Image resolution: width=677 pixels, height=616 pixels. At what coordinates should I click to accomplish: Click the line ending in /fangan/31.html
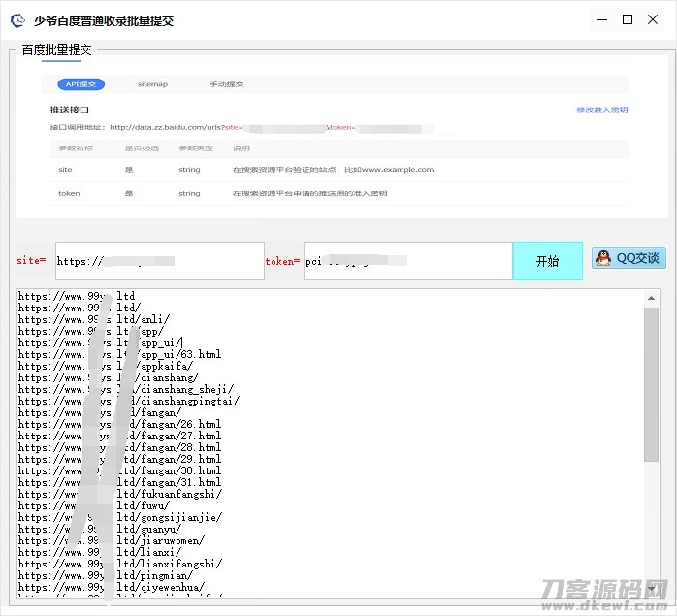coord(119,482)
